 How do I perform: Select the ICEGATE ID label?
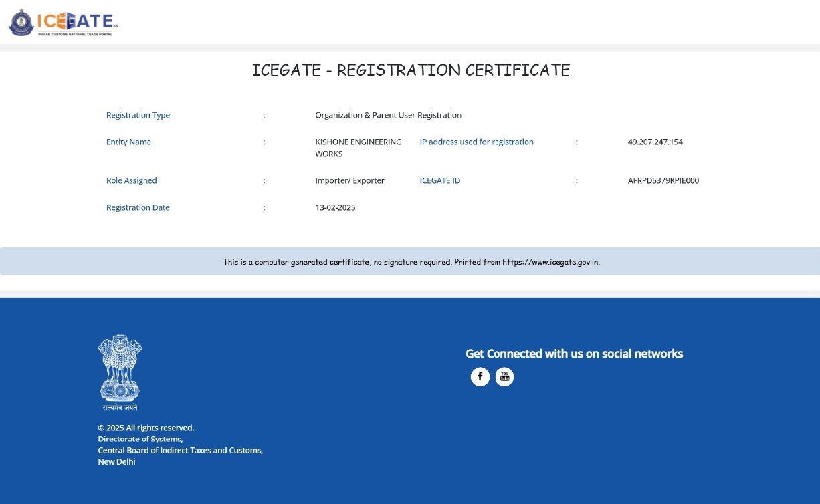pyautogui.click(x=439, y=180)
